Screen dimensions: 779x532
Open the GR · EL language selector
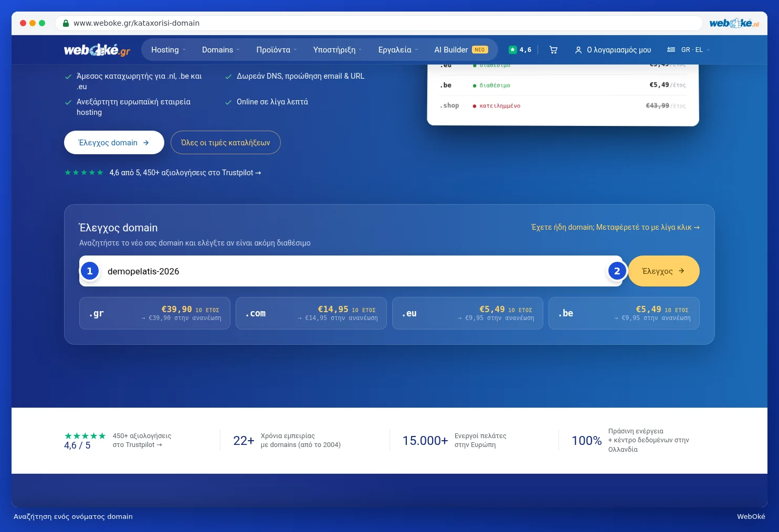(x=688, y=50)
